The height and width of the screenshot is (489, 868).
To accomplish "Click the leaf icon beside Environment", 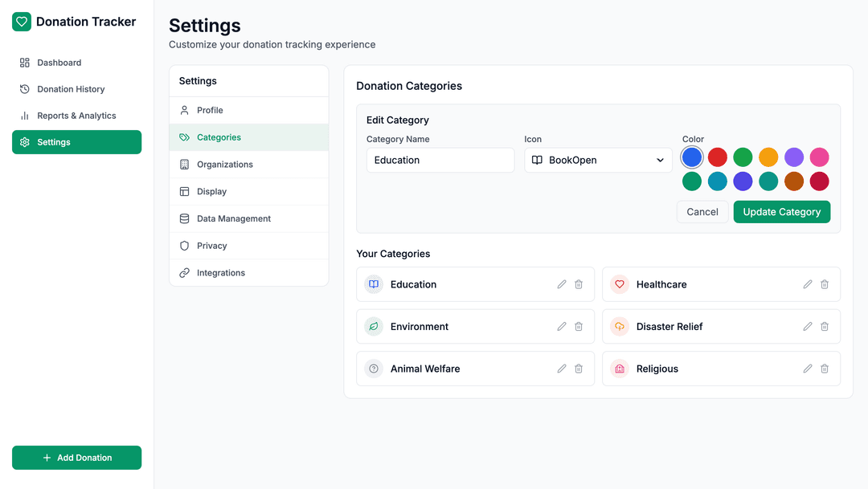I will (x=374, y=327).
